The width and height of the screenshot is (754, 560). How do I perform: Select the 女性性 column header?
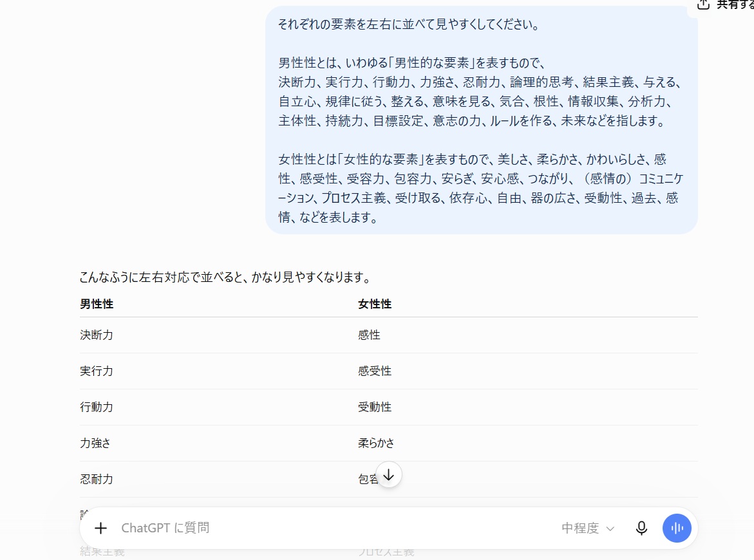[375, 304]
